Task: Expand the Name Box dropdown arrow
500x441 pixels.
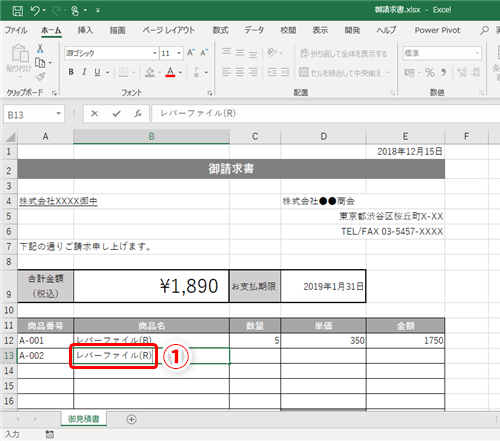Action: [x=59, y=114]
